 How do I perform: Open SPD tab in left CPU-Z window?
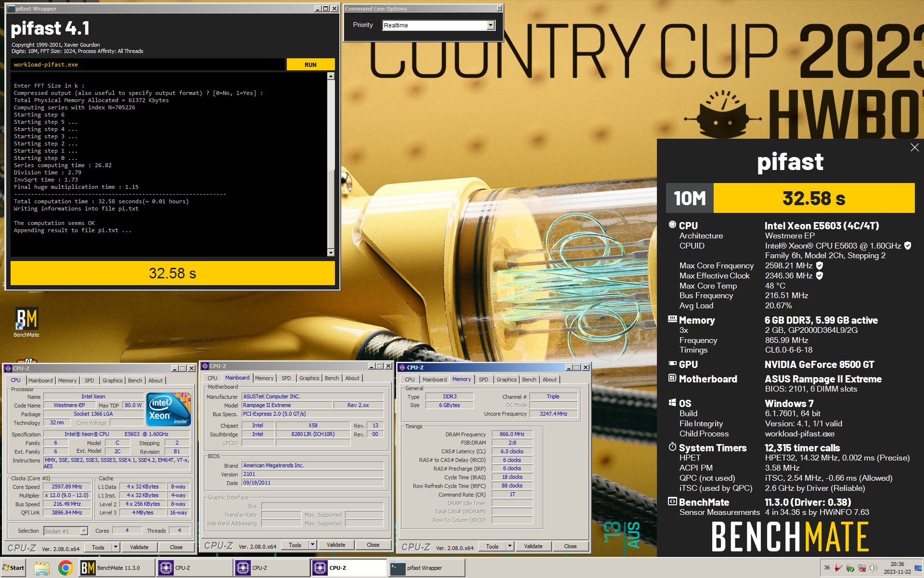pos(90,381)
